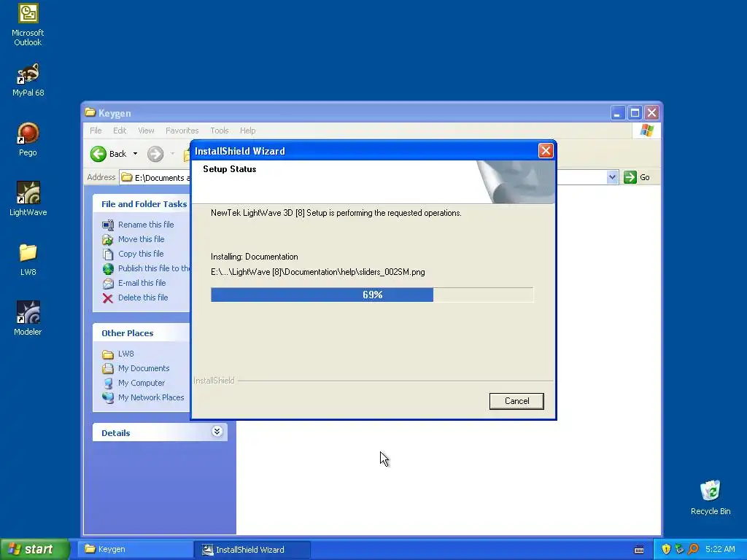This screenshot has height=560, width=747.
Task: Click the Rename this file icon
Action: (x=108, y=225)
